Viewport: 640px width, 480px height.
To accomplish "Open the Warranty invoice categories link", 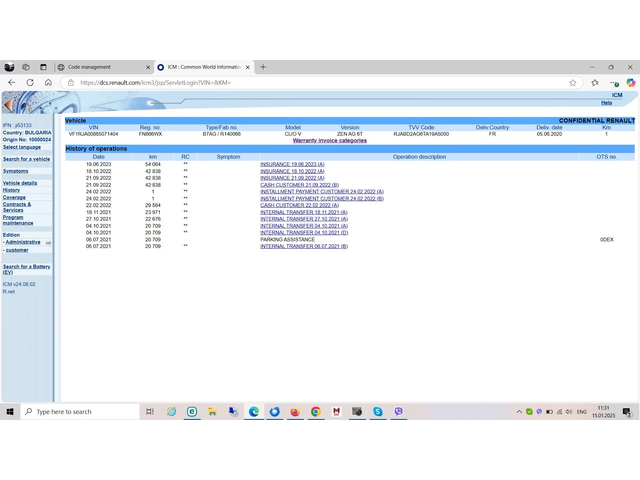I will [329, 140].
